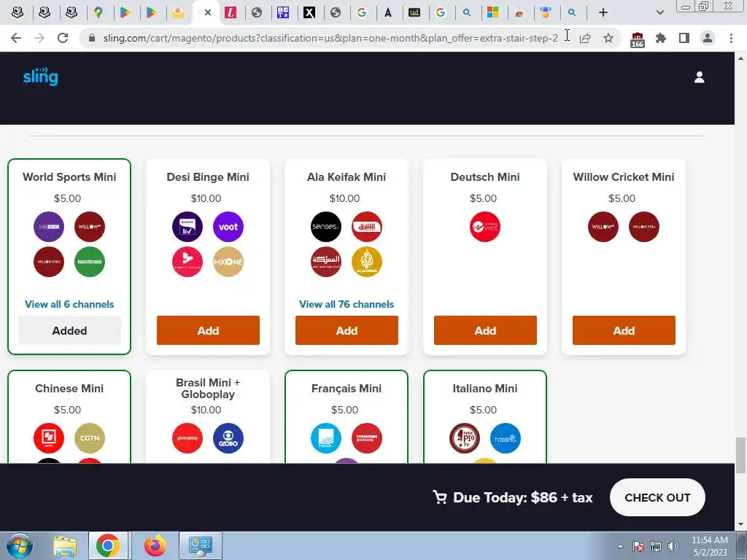Switch to the Google Maps tab
747x560 pixels.
point(98,12)
